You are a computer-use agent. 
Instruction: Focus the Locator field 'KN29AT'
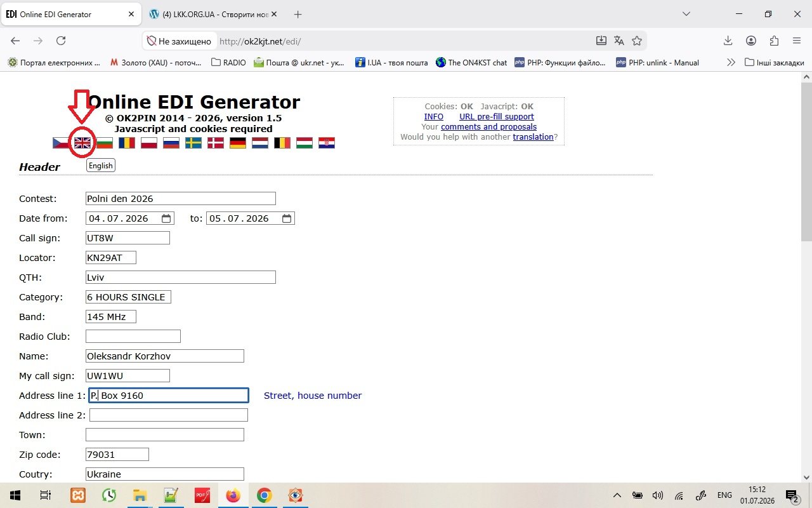click(x=111, y=258)
